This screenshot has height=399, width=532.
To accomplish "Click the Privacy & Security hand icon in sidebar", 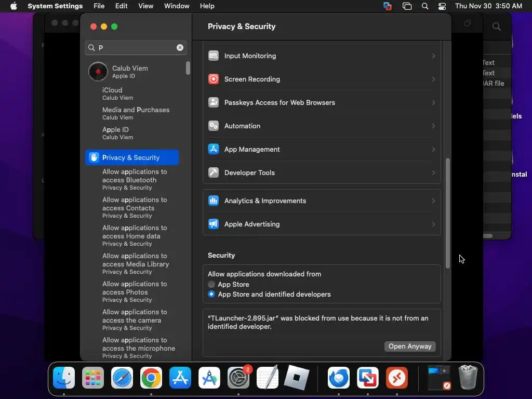I will (x=94, y=157).
